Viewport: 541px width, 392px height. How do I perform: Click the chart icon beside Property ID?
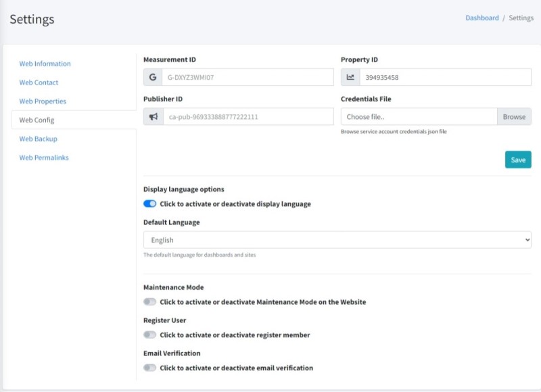click(350, 78)
